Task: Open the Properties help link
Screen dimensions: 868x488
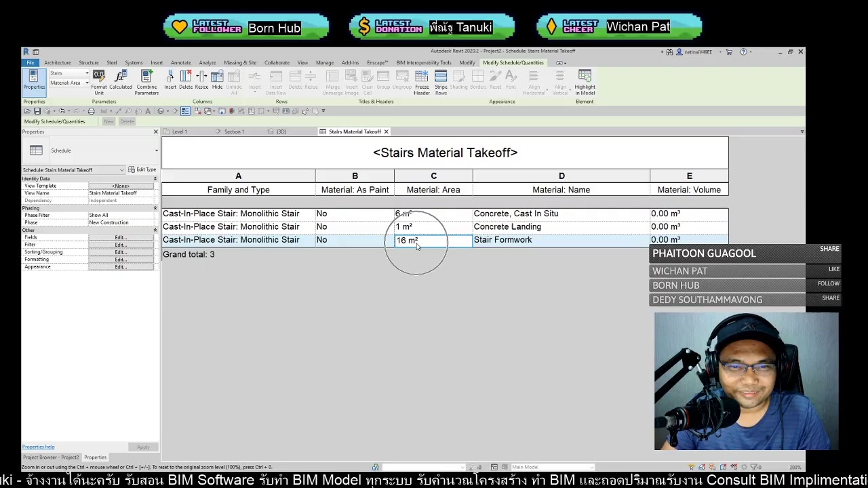Action: [x=38, y=447]
